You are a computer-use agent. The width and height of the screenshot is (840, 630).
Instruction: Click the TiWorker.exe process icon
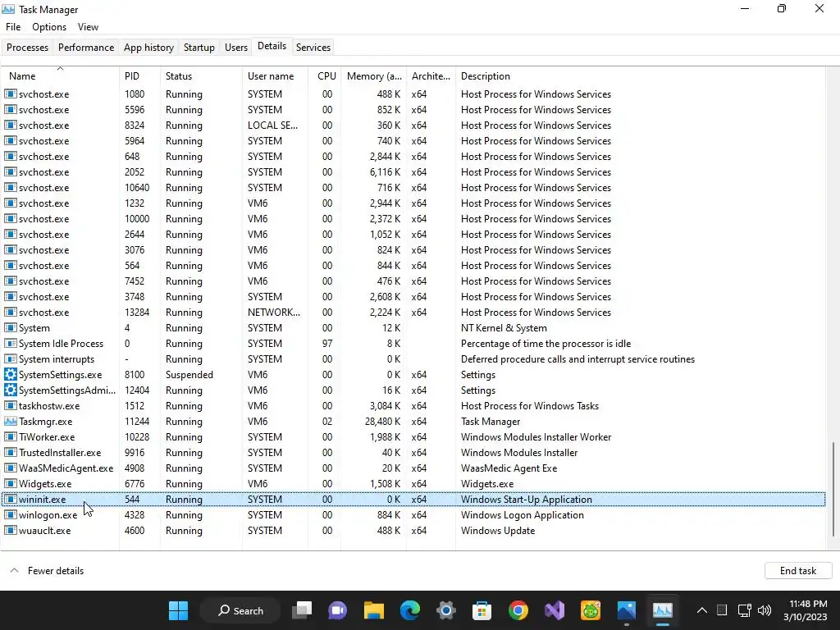[10, 437]
